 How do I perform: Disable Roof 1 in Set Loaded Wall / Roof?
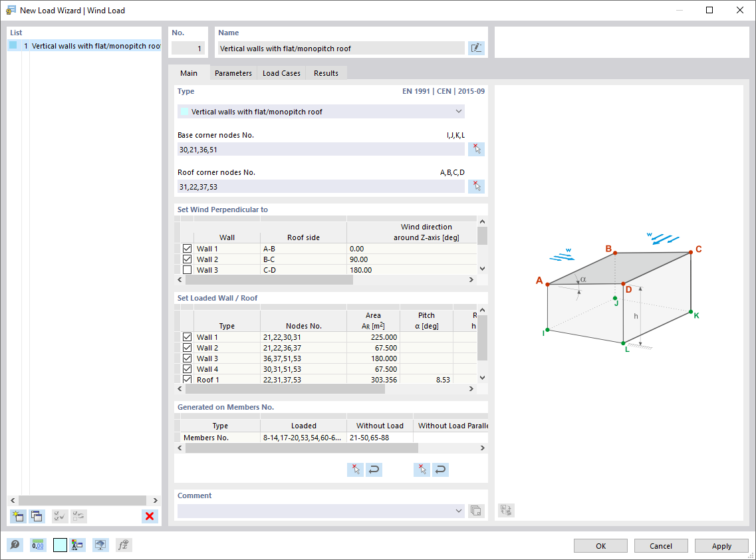tap(187, 380)
